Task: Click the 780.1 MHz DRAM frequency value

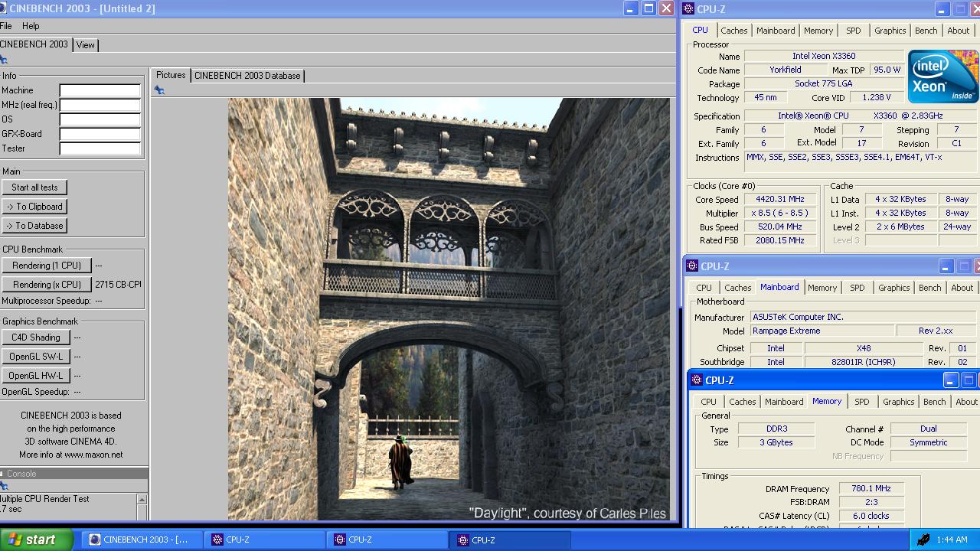Action: click(x=871, y=489)
